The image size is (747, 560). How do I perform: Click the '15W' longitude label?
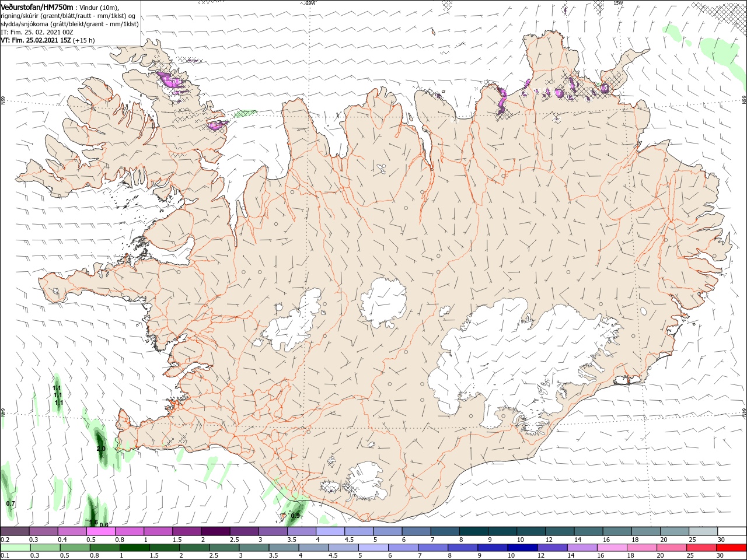[618, 3]
